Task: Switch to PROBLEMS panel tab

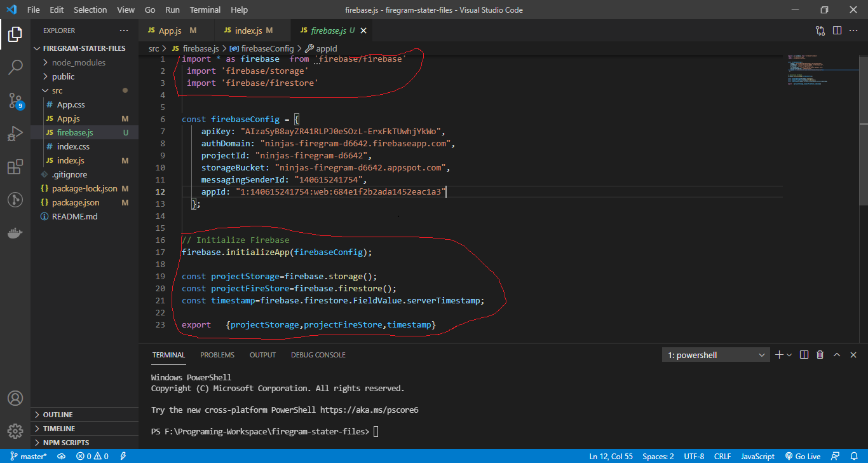Action: [217, 355]
